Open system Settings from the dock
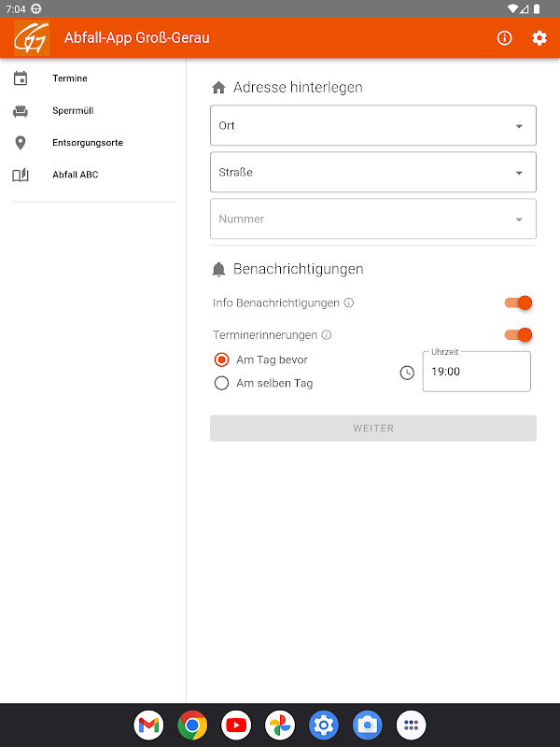This screenshot has height=747, width=560. pos(324,726)
